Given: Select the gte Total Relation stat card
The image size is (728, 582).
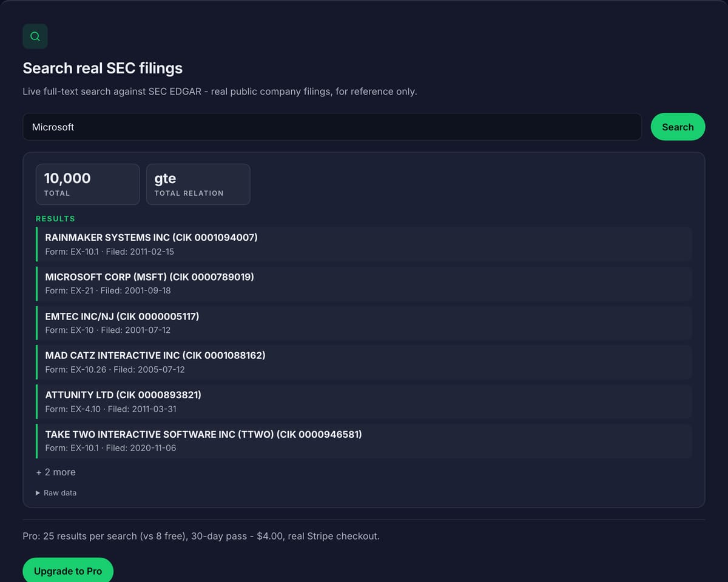Looking at the screenshot, I should coord(198,184).
